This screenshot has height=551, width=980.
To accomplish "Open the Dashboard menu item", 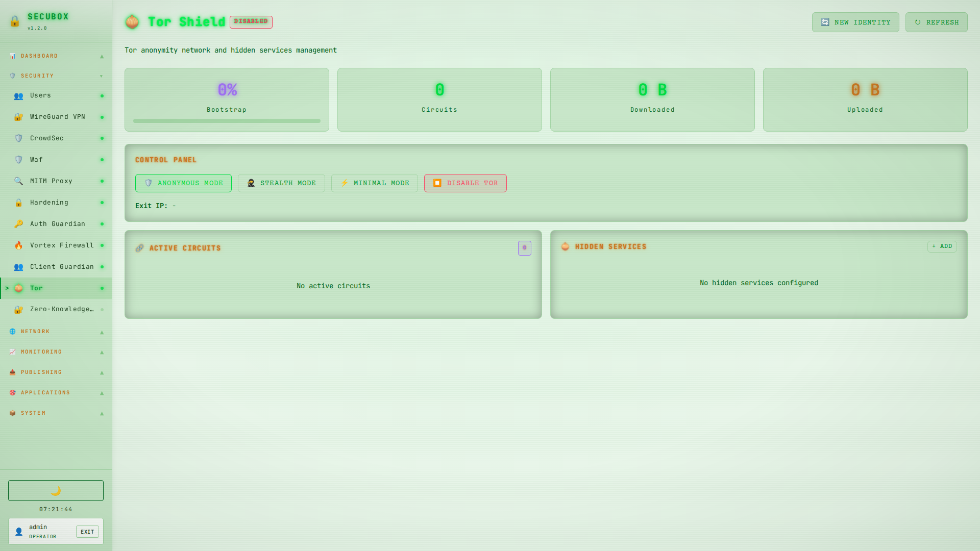I will coord(55,56).
